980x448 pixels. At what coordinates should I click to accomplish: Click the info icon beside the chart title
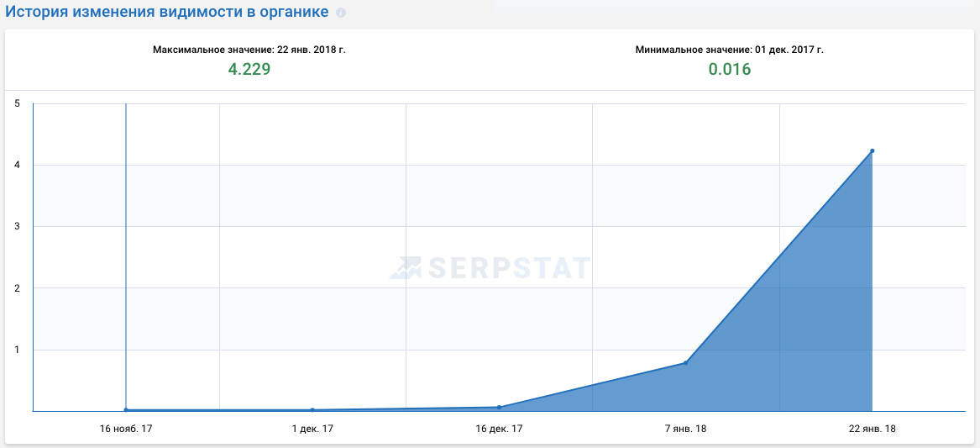pos(340,14)
